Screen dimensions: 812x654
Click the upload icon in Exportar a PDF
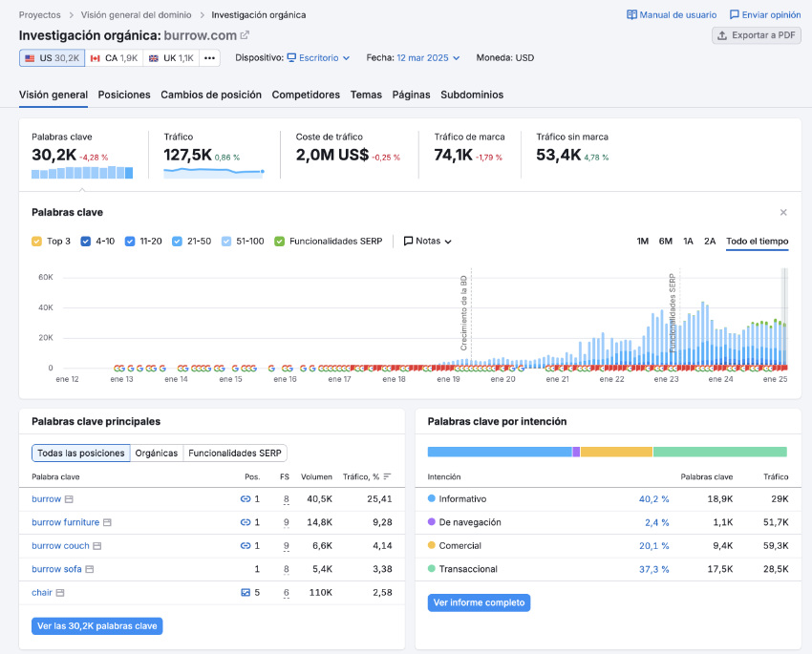click(x=722, y=35)
